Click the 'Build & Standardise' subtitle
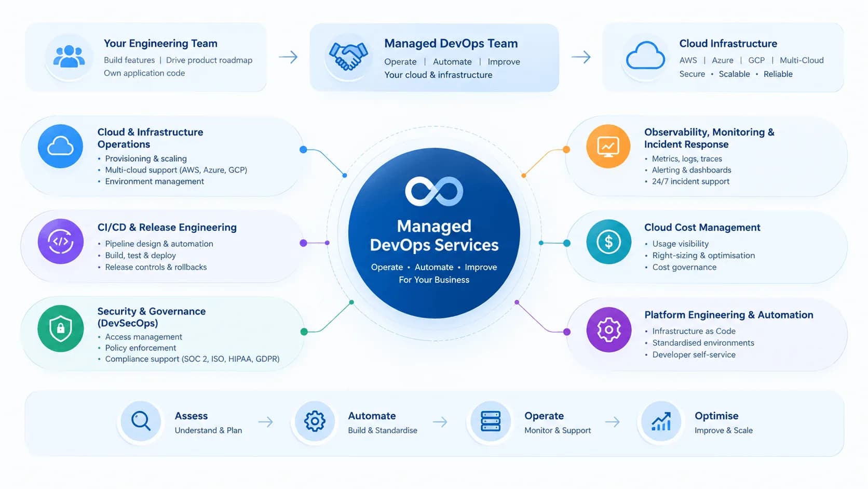Image resolution: width=868 pixels, height=489 pixels. point(383,430)
